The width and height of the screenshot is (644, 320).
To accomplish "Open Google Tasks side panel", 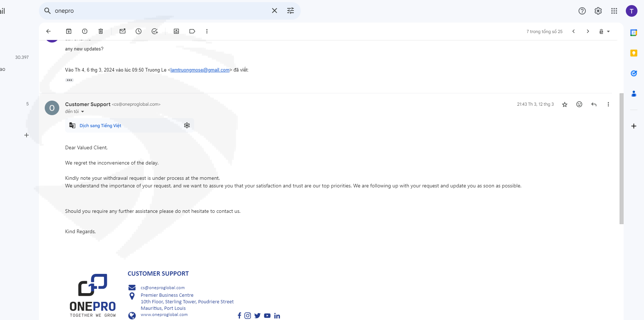I will [634, 73].
